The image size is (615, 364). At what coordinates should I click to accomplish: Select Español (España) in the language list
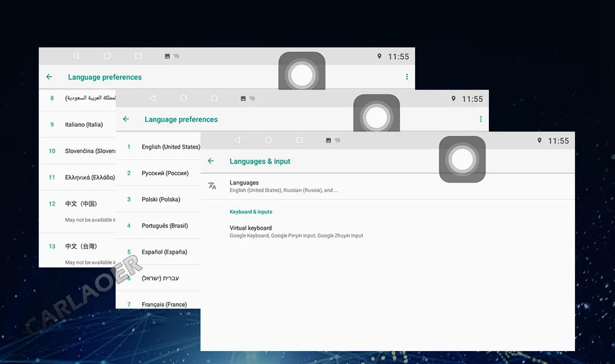point(158,252)
